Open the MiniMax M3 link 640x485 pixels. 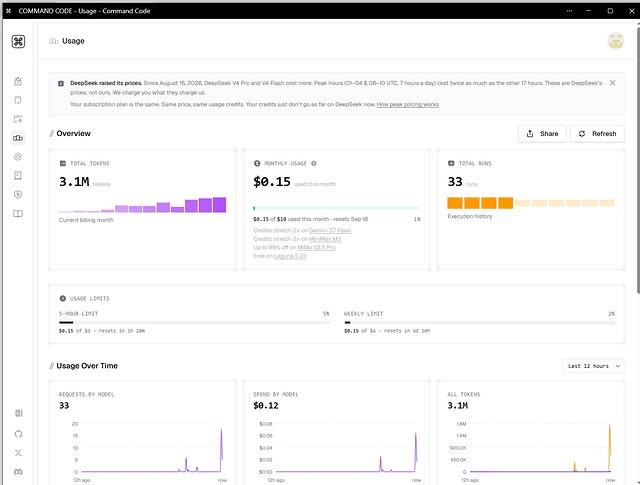coord(325,239)
